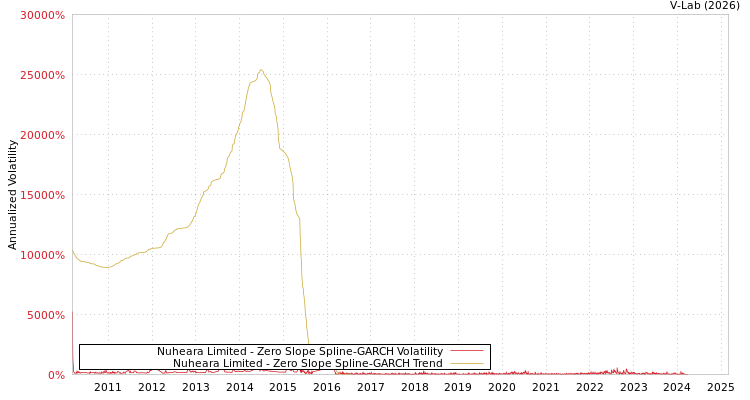Screen dimensions: 750x400
Task: Click the 30000% y-axis label
Action: 42,15
